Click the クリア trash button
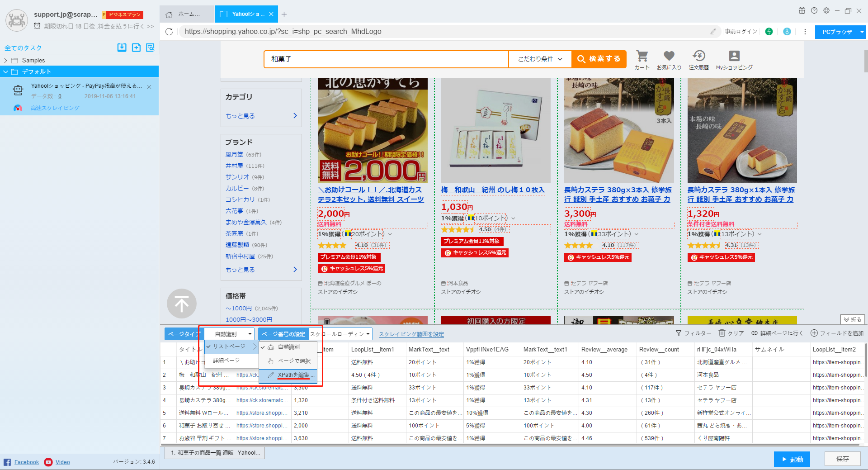This screenshot has width=868, height=470. [731, 333]
